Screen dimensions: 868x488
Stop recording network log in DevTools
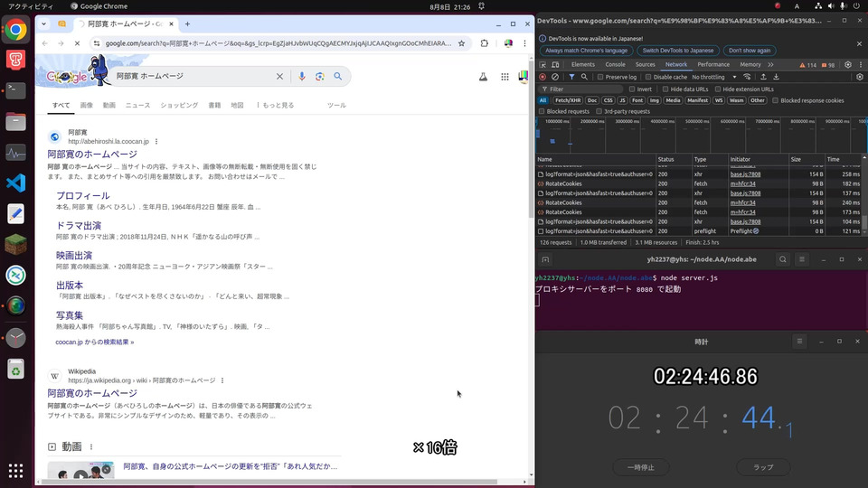(x=542, y=77)
